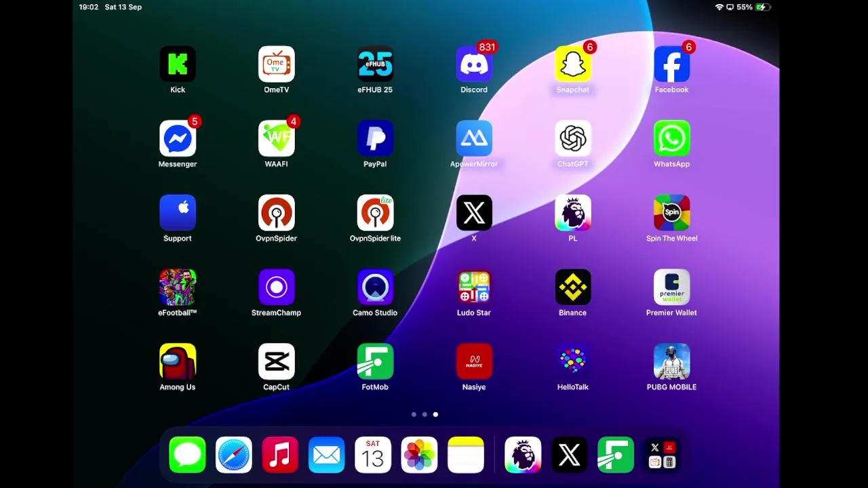
Task: Open WhatsApp app
Action: click(x=672, y=139)
